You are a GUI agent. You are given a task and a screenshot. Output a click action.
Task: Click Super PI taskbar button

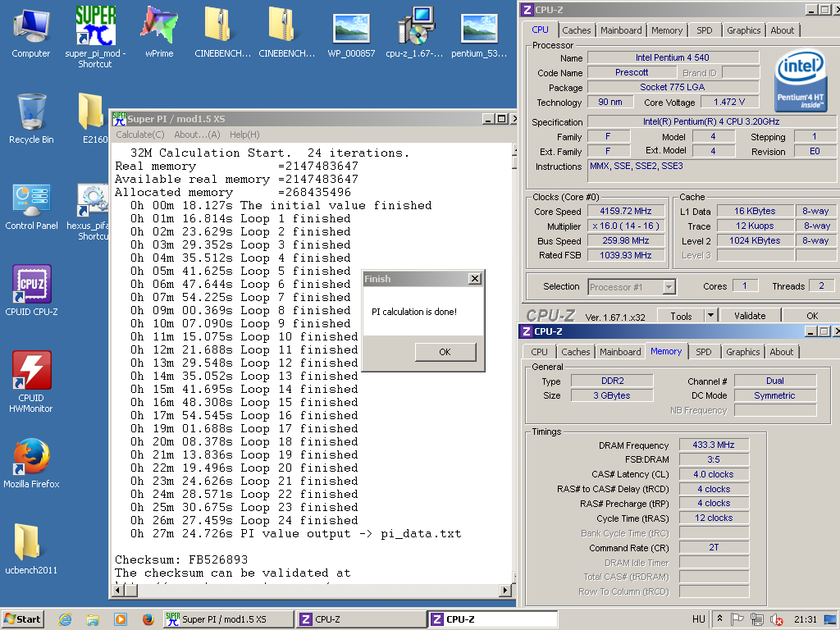(228, 619)
